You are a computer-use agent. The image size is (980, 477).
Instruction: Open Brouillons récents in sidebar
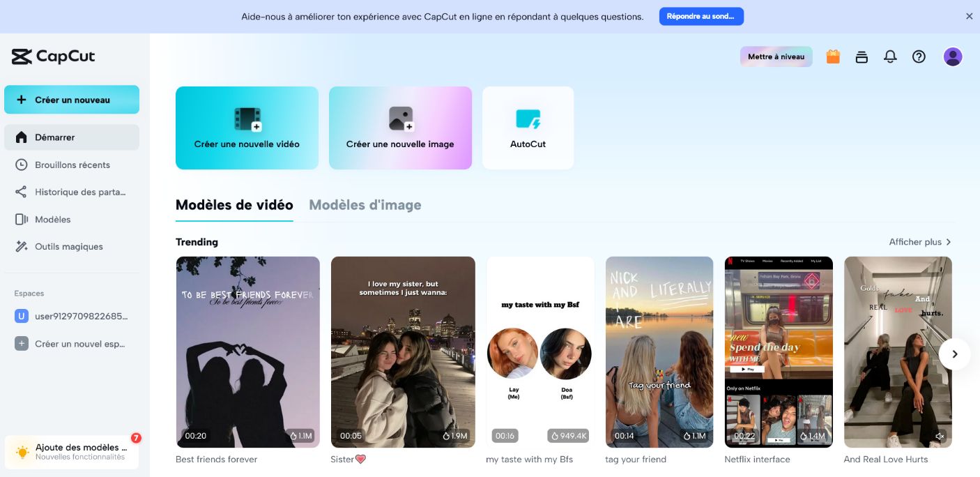[71, 165]
